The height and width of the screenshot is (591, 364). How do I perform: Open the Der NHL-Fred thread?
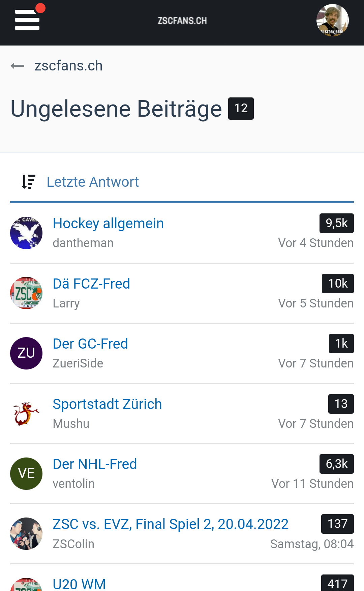(x=95, y=464)
